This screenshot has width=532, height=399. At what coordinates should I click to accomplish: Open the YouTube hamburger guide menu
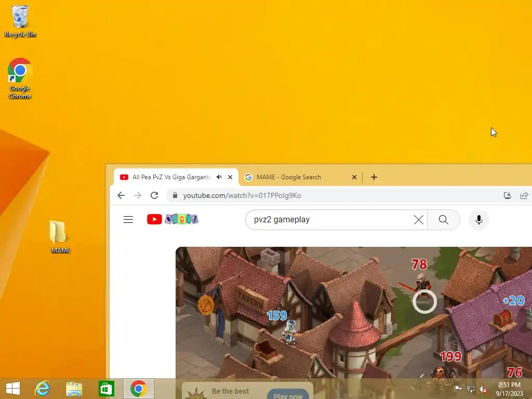pos(128,220)
